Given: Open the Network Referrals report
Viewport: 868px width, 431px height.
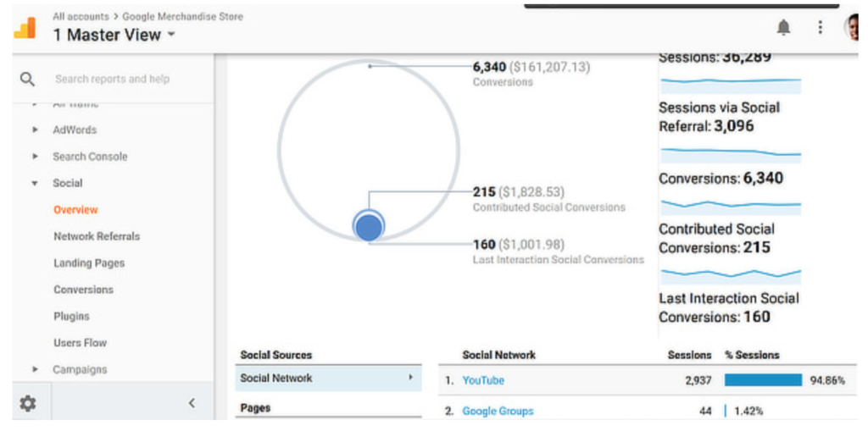Looking at the screenshot, I should (97, 236).
